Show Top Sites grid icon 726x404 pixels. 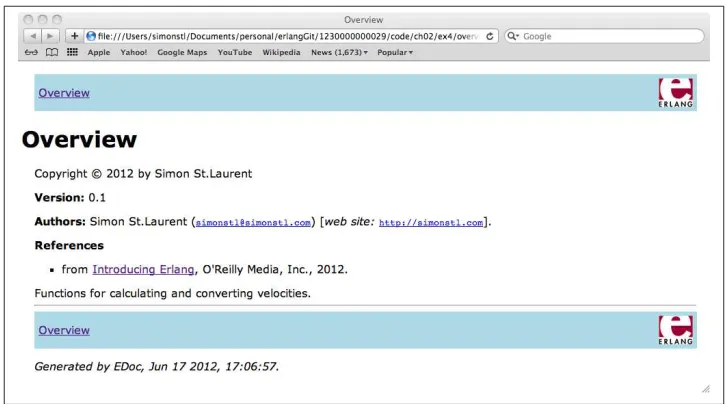click(72, 52)
